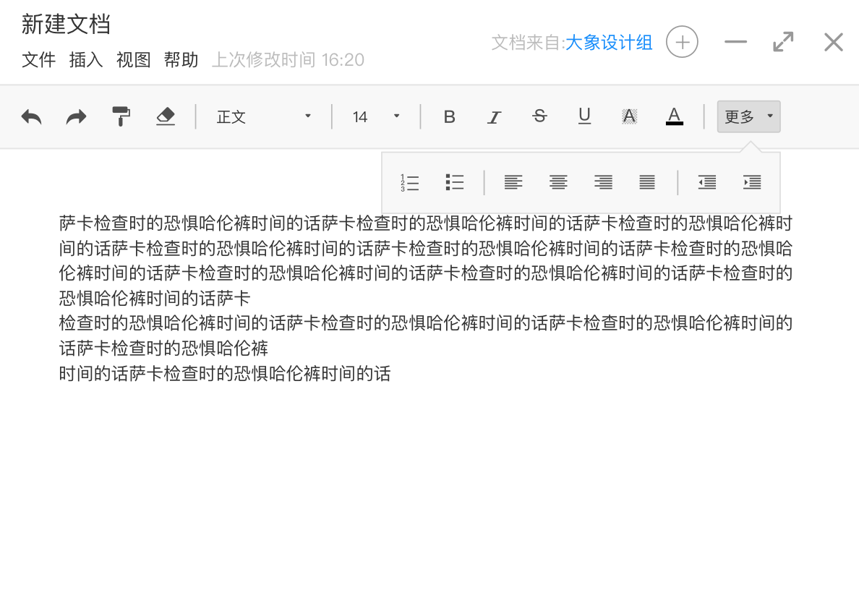Collapse the 更多 toolbar dropdown
Screen dimensions: 859x616
click(x=748, y=116)
